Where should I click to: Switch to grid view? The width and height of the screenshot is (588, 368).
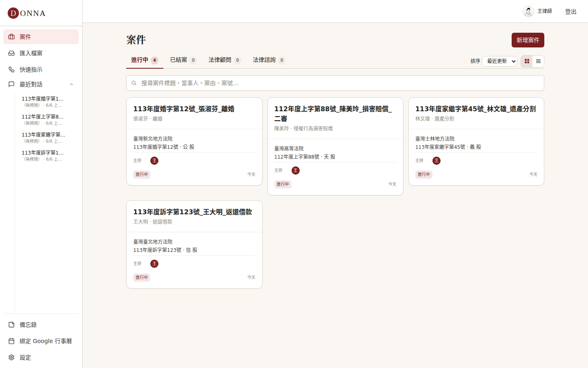[527, 61]
